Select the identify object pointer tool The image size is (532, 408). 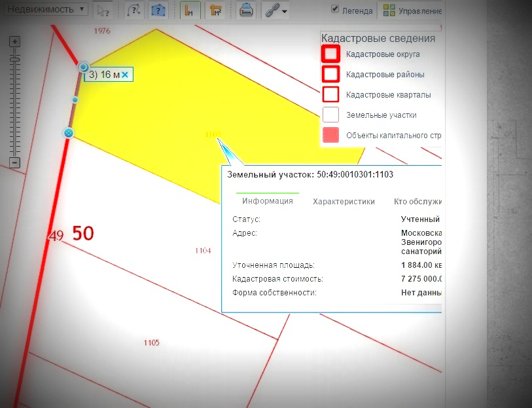point(102,10)
